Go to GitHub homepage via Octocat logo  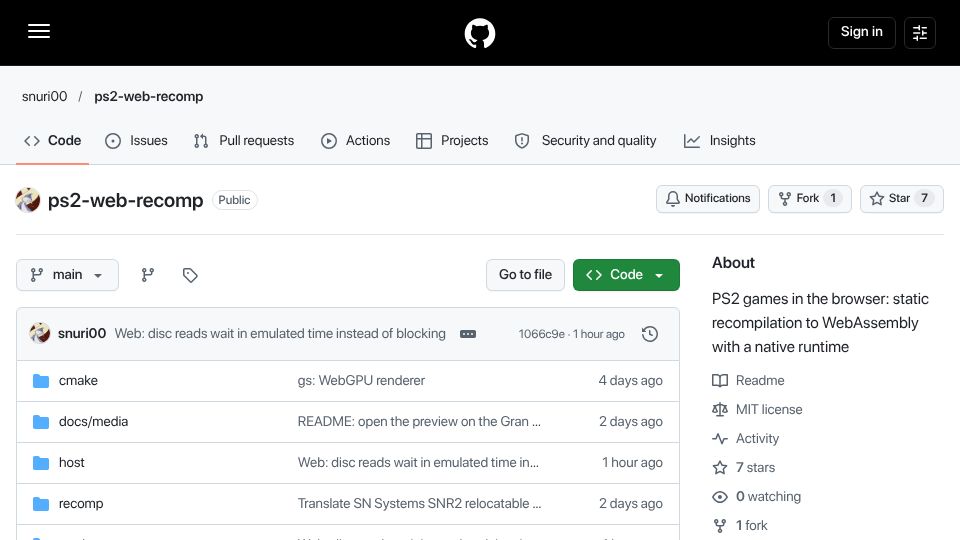coord(479,33)
